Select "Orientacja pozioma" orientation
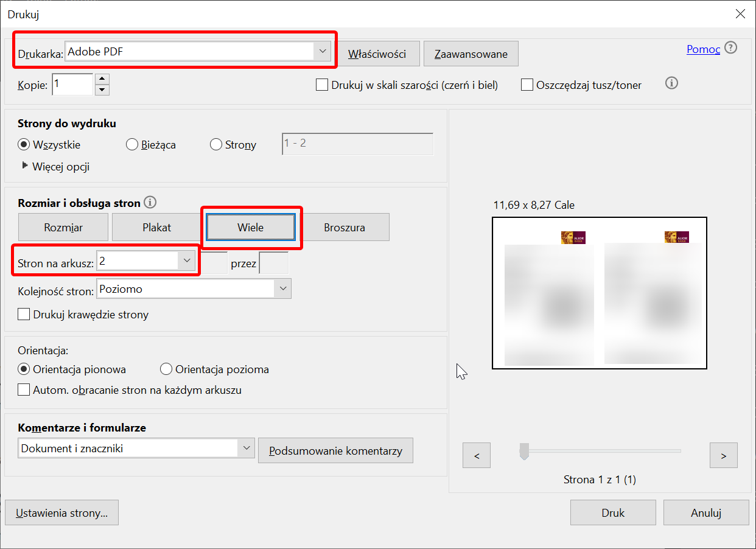 (x=166, y=369)
